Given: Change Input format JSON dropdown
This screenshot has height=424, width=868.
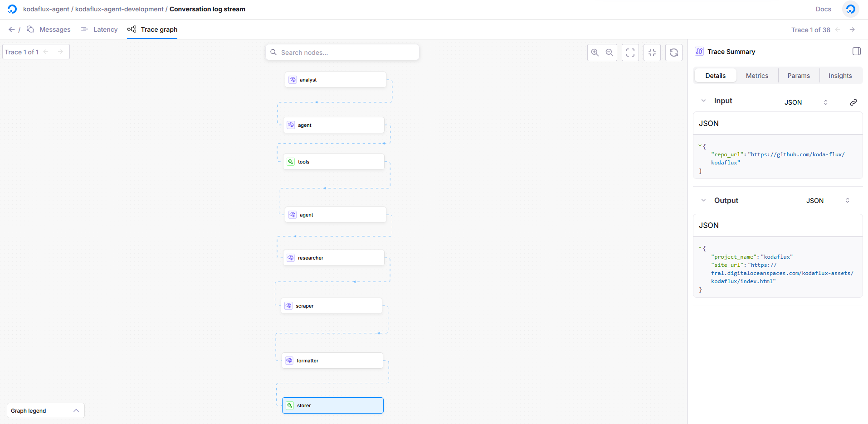Looking at the screenshot, I should 806,102.
